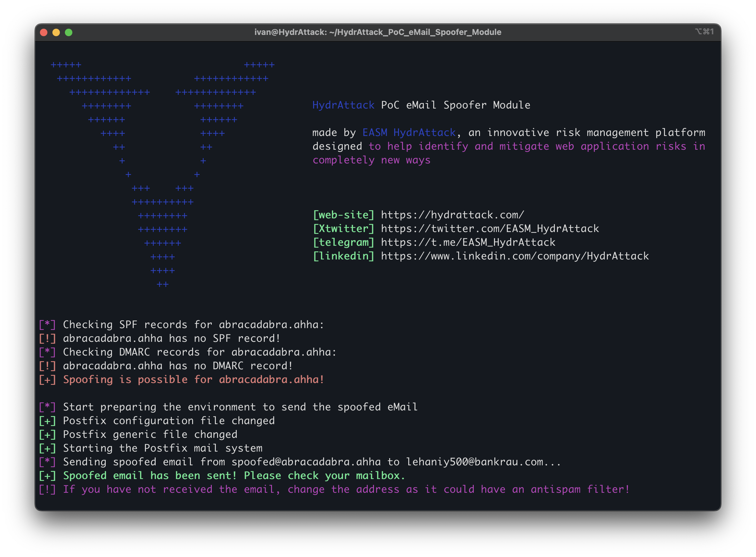Click the green fullscreen window button
Viewport: 756px width, 557px height.
point(68,32)
